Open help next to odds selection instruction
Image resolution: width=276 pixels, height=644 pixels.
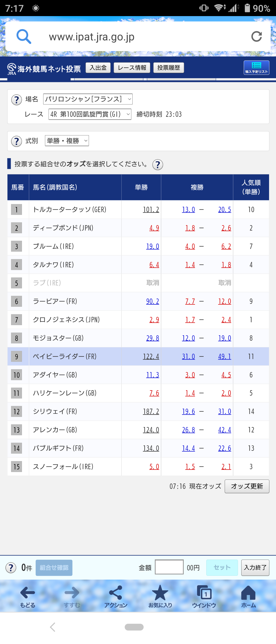tap(158, 165)
